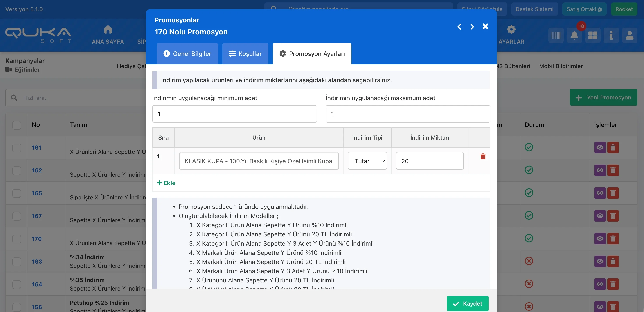This screenshot has width=644, height=312.
Task: Toggle select-all checkbox in table header
Action: tap(17, 125)
